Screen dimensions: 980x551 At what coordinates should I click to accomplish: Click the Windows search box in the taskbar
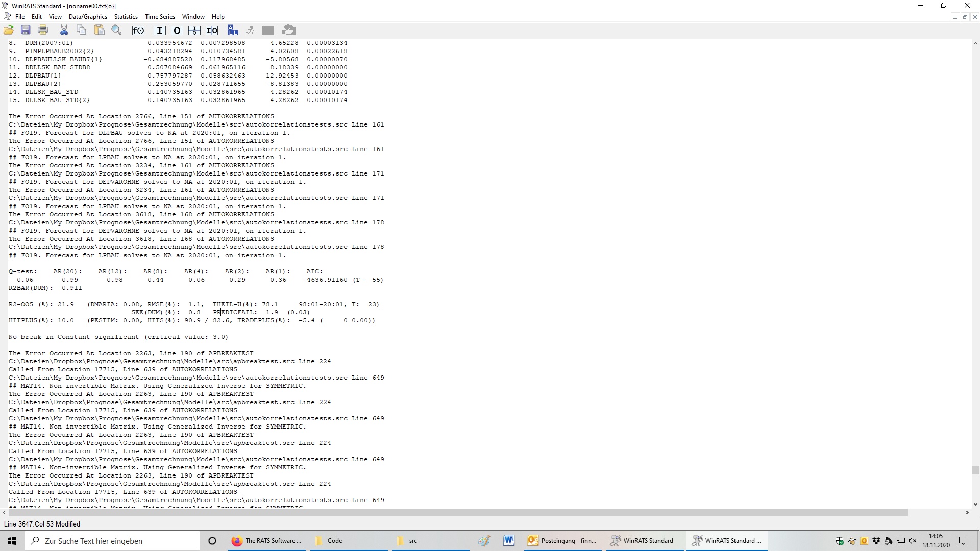point(112,541)
